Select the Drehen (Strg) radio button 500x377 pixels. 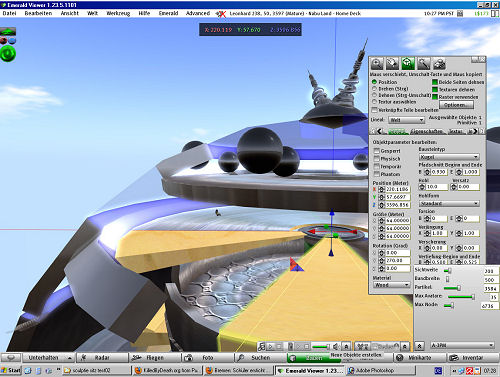tap(374, 89)
